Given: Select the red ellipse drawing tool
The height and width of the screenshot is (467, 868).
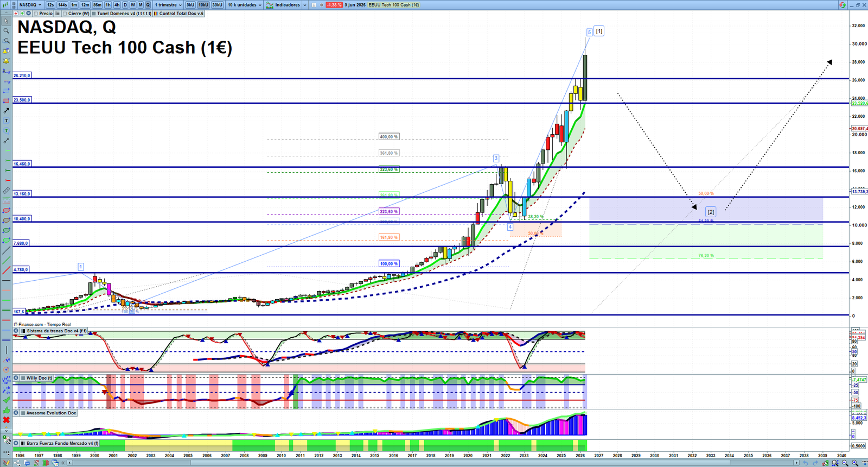Looking at the screenshot, I should 6,210.
